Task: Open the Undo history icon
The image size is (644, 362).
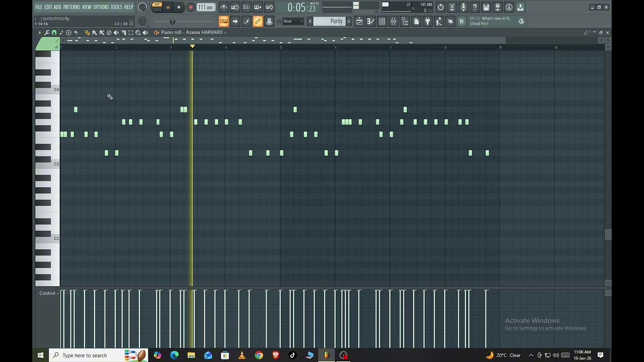Action: tap(440, 7)
